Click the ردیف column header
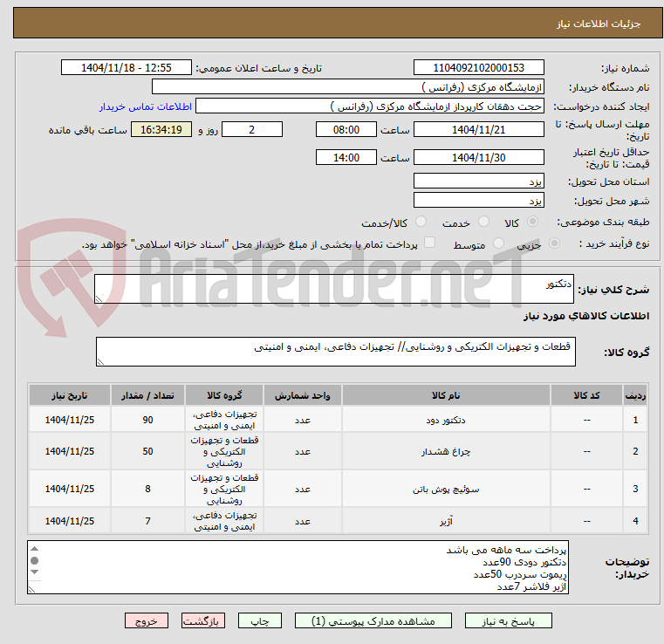Image resolution: width=664 pixels, height=644 pixels. click(x=635, y=395)
